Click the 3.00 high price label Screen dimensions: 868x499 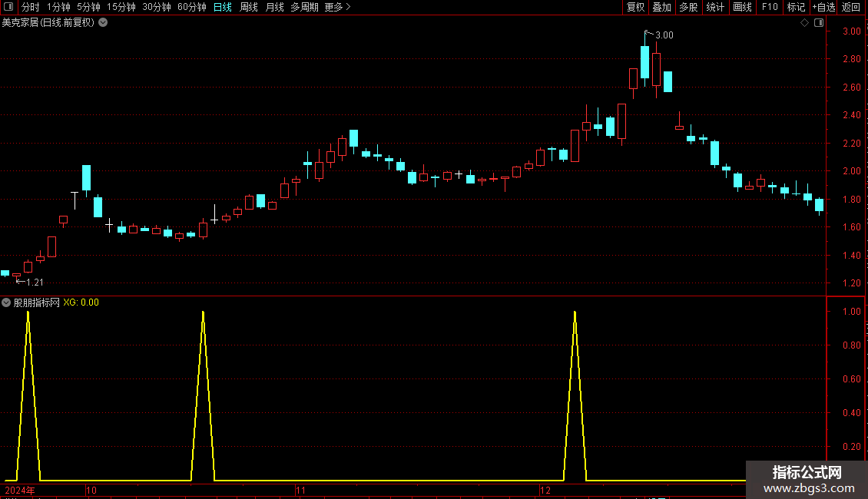(664, 35)
